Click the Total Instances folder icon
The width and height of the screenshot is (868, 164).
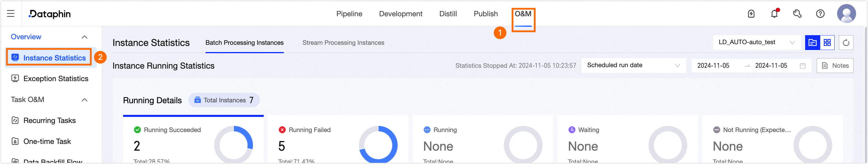(197, 100)
